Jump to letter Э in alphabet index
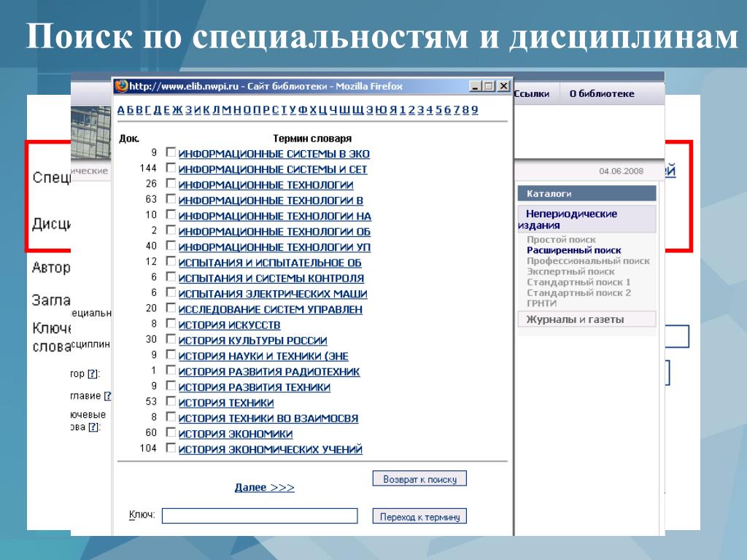Viewport: 747px width, 560px height. coord(370,110)
